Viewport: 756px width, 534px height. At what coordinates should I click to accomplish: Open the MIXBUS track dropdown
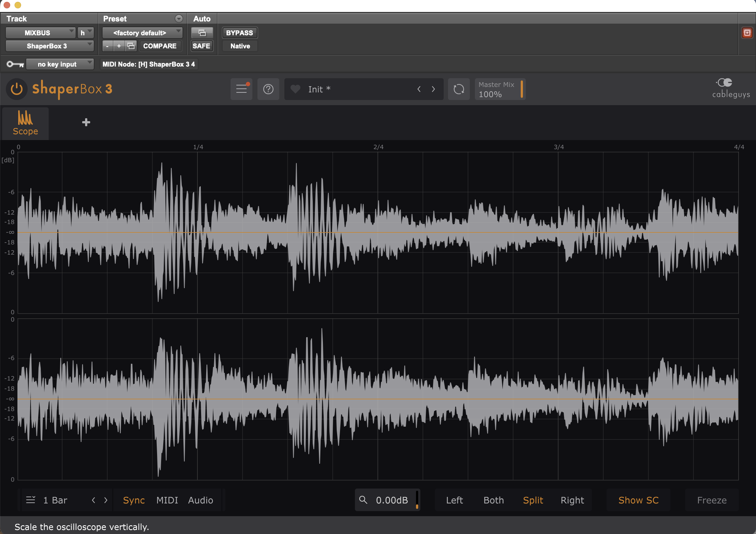pyautogui.click(x=41, y=33)
